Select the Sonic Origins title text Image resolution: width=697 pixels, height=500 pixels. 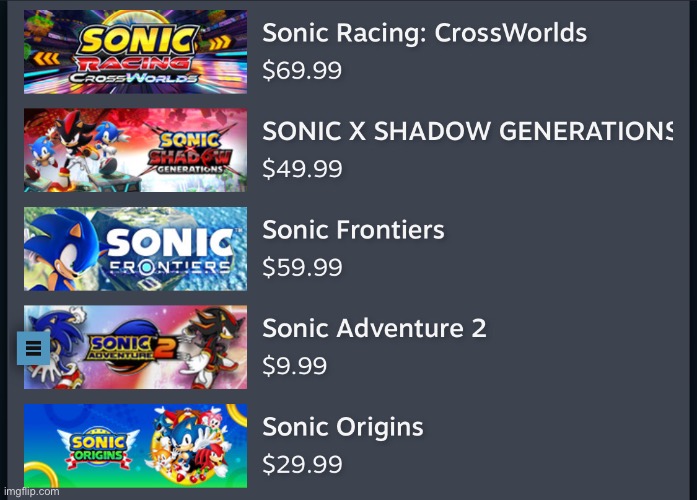coord(343,427)
